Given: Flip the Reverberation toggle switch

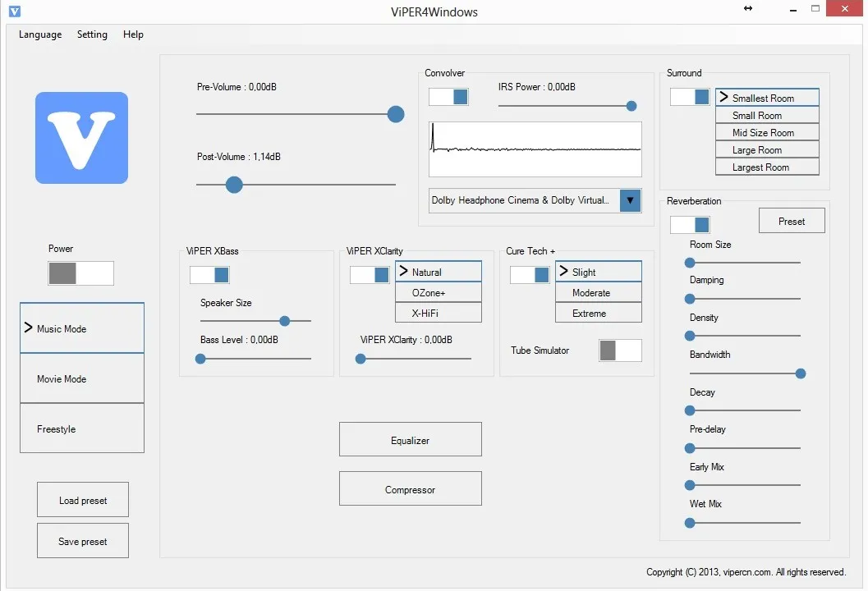Looking at the screenshot, I should pyautogui.click(x=690, y=225).
